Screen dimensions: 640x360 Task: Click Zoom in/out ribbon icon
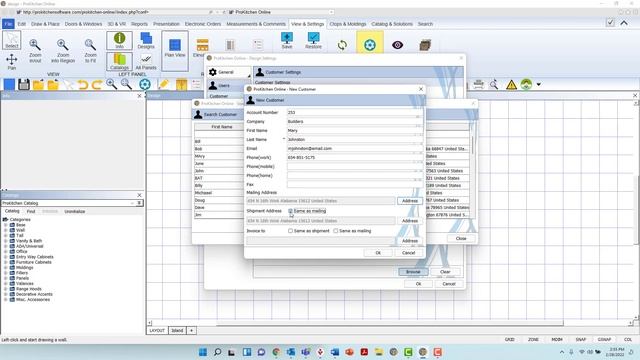(x=35, y=51)
